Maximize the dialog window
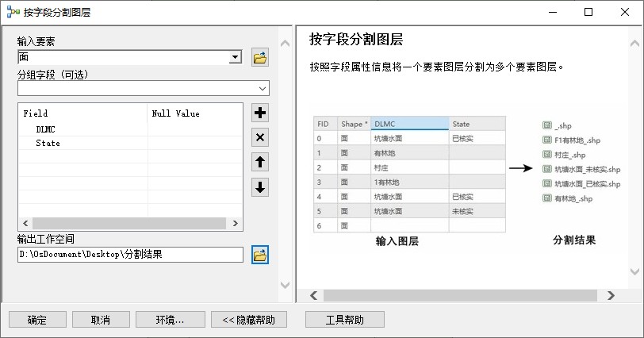The height and width of the screenshot is (338, 644). pos(588,12)
